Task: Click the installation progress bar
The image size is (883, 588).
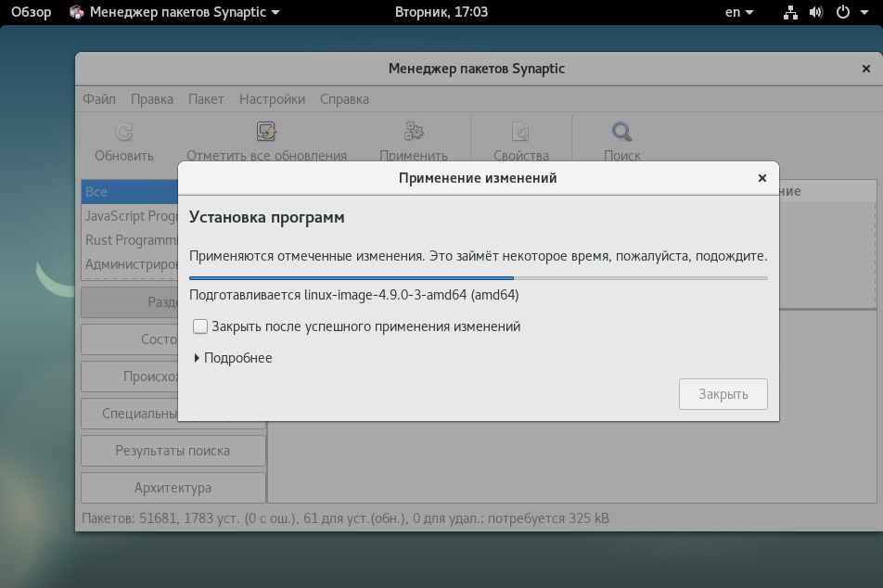Action: [x=478, y=278]
